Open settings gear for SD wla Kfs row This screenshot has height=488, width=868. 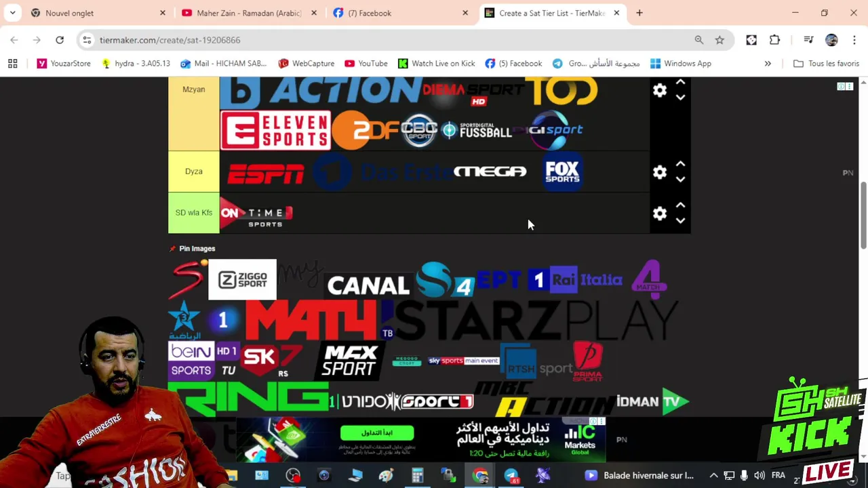coord(659,213)
